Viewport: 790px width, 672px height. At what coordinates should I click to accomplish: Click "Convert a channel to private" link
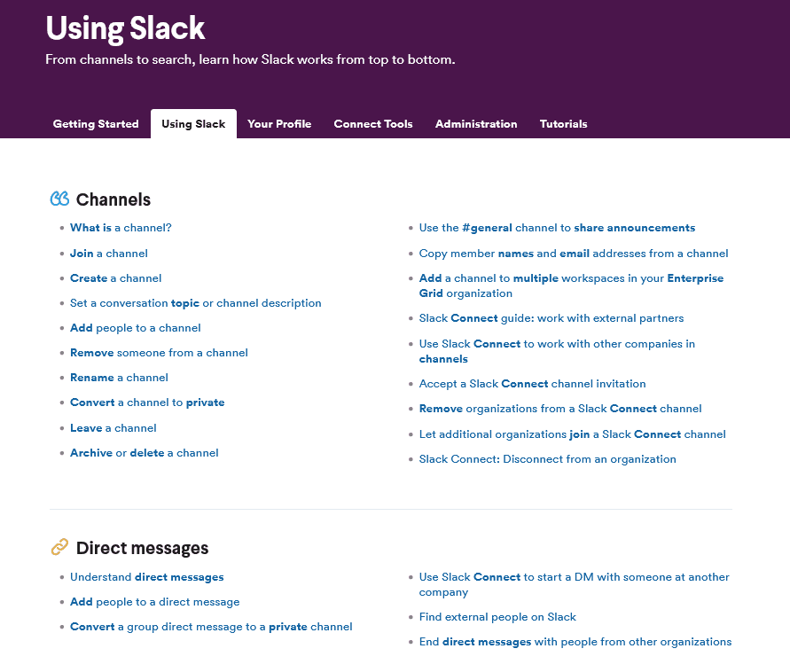tap(147, 402)
